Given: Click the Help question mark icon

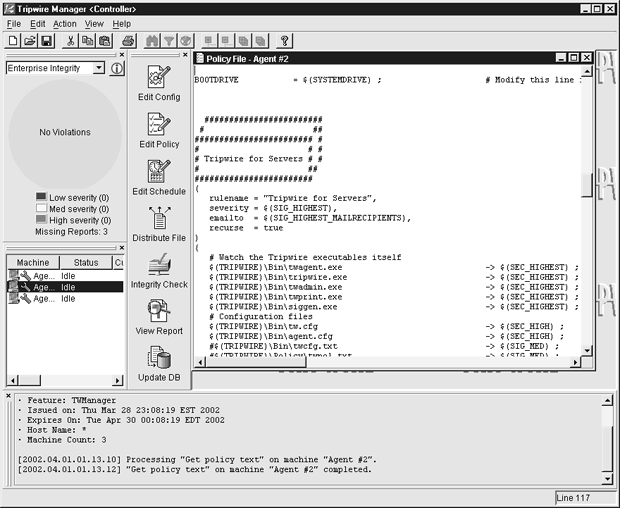Looking at the screenshot, I should pos(284,41).
